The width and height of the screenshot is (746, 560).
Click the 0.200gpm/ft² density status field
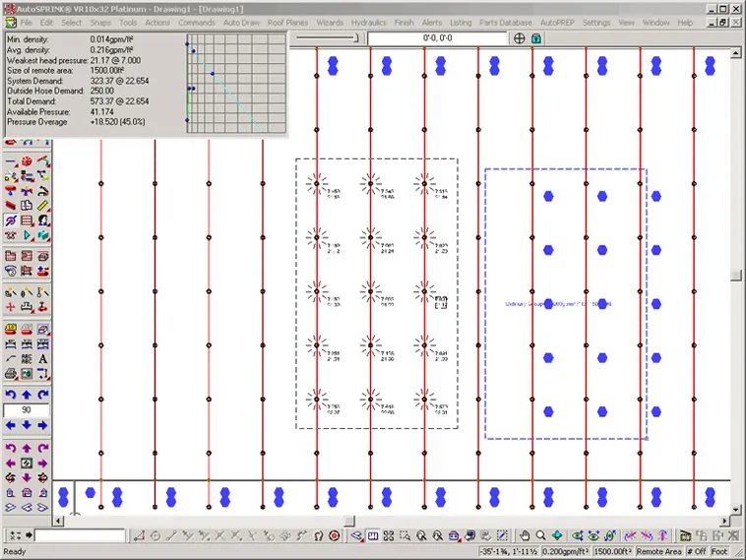tap(566, 551)
